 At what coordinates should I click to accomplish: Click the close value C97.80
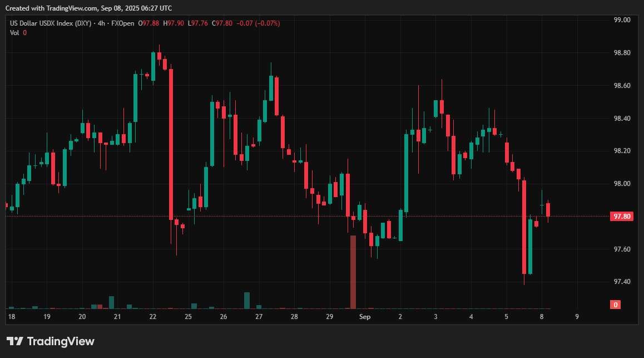[222, 23]
